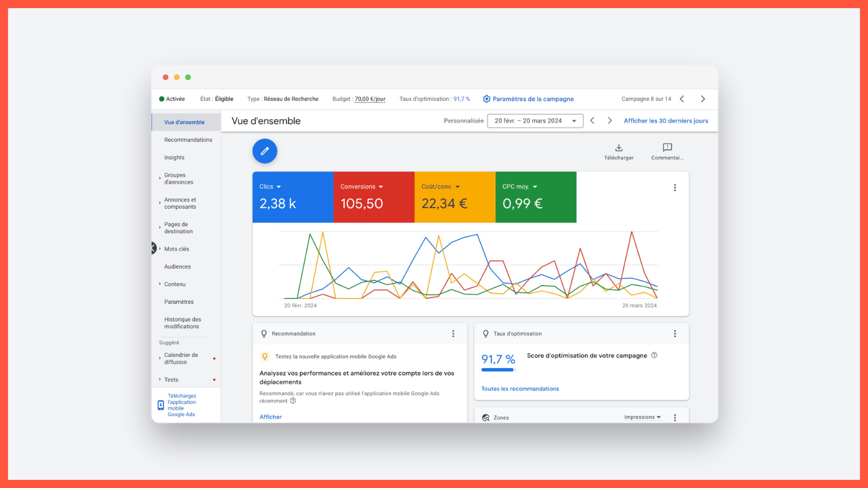
Task: Click 'État : Éligible' status text
Action: coord(216,99)
